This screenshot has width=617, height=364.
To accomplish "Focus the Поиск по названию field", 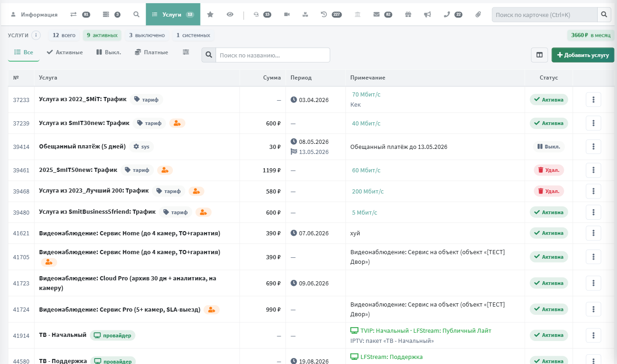I will pyautogui.click(x=273, y=55).
